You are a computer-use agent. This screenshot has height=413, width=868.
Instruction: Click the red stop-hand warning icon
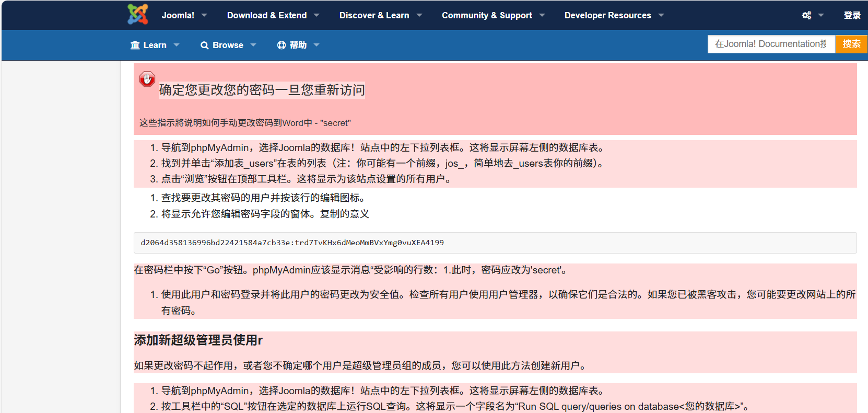147,79
